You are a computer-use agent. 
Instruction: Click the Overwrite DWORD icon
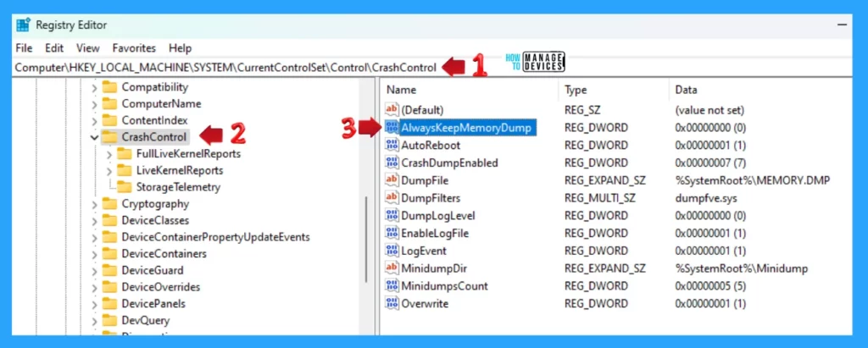click(392, 303)
